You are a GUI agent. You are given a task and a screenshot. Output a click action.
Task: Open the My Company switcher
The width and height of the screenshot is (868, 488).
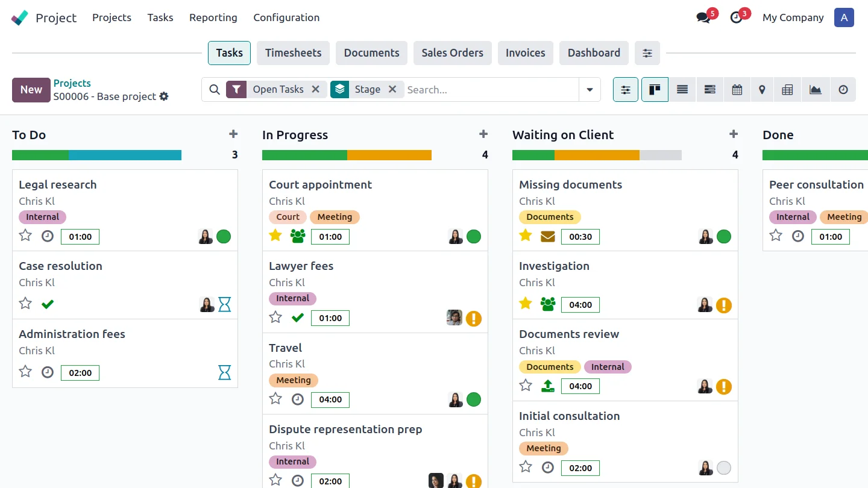[x=793, y=17]
